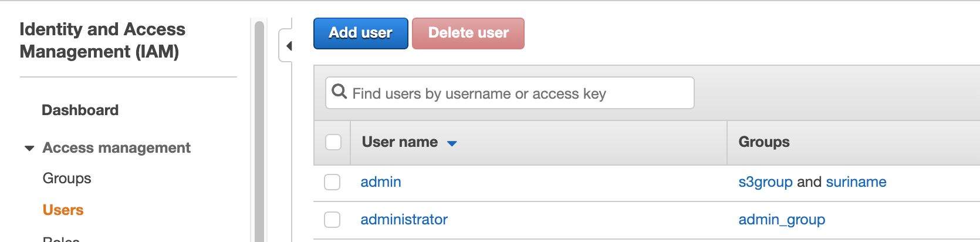Open the suriname group link
The height and width of the screenshot is (242, 980).
[x=856, y=182]
